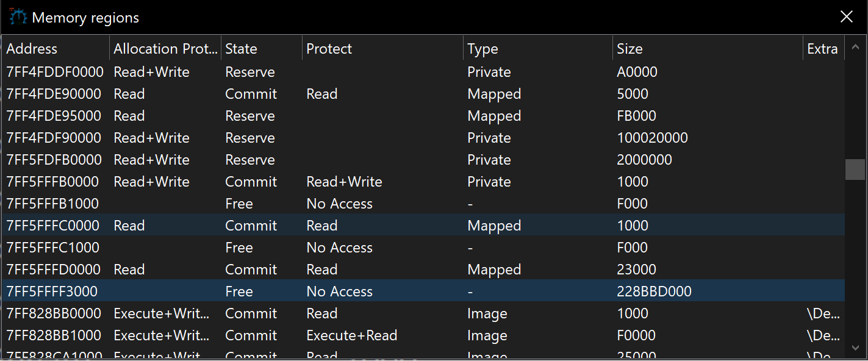Select the Execute+Read region 7FF828BB1000
This screenshot has width=868, height=361.
pyautogui.click(x=55, y=335)
